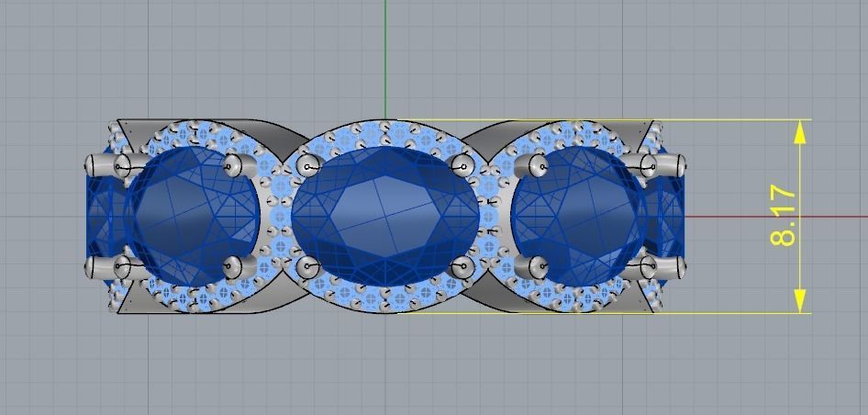Select the 8.17 dimension text
This screenshot has height=415, width=868.
pyautogui.click(x=784, y=218)
